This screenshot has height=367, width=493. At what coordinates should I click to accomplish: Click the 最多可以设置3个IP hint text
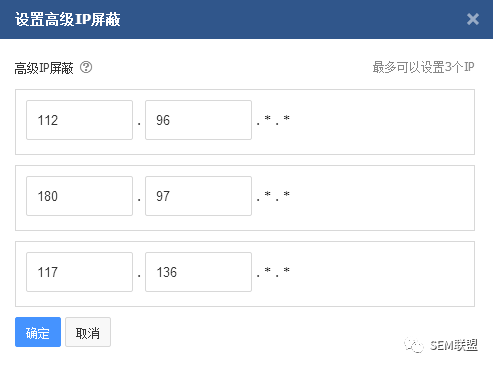423,67
